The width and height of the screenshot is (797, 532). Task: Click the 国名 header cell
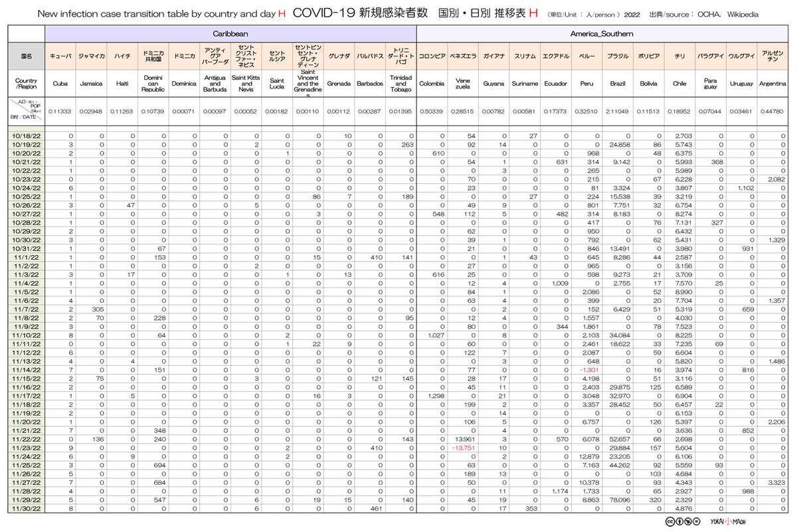(x=27, y=57)
